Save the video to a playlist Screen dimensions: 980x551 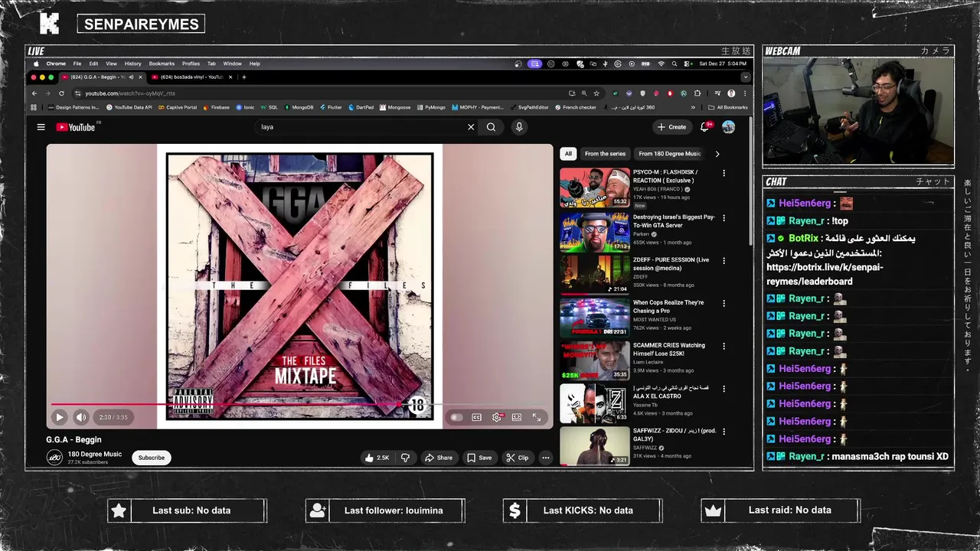pos(479,458)
